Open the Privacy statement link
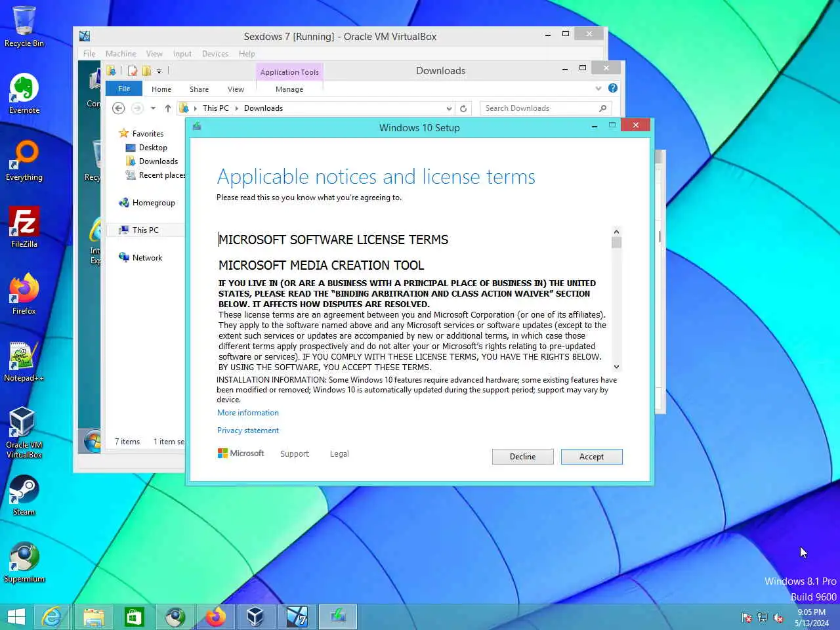The height and width of the screenshot is (630, 840). (248, 430)
